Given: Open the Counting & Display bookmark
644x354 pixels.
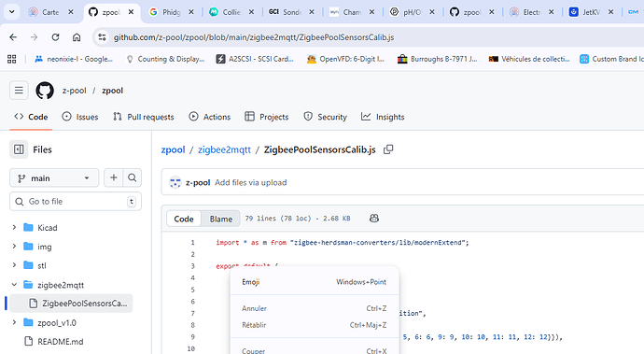Looking at the screenshot, I should pyautogui.click(x=165, y=59).
